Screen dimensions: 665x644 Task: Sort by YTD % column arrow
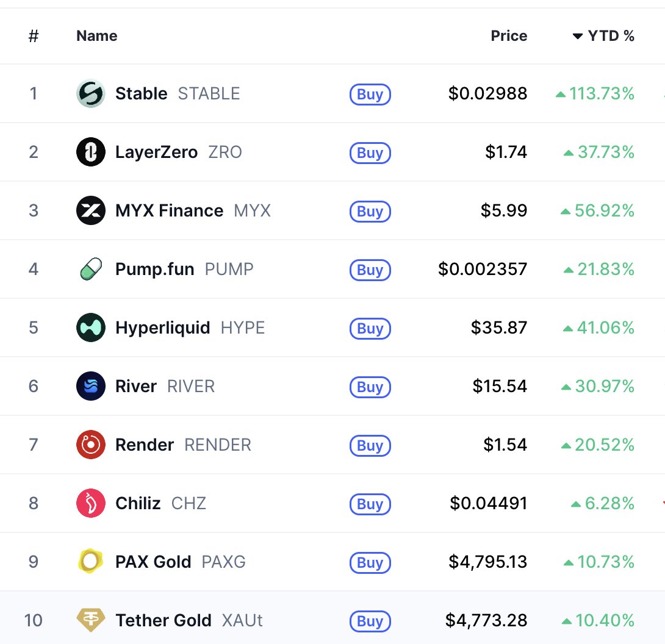577,37
